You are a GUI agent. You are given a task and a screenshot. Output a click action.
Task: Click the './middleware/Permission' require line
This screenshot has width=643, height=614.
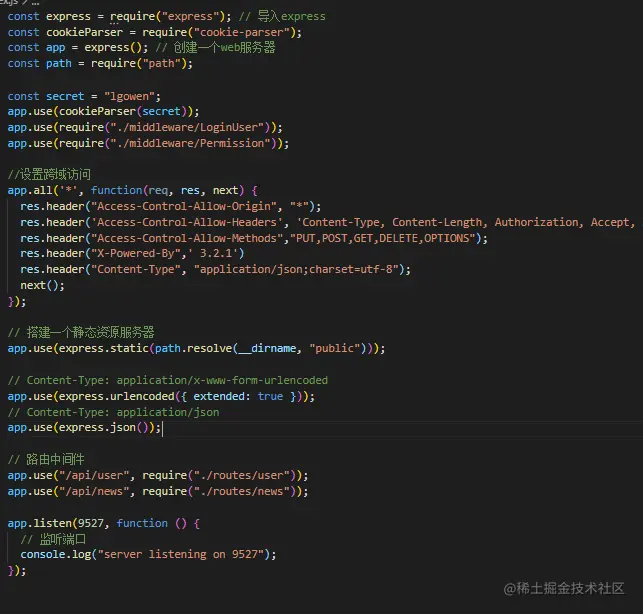coord(148,143)
